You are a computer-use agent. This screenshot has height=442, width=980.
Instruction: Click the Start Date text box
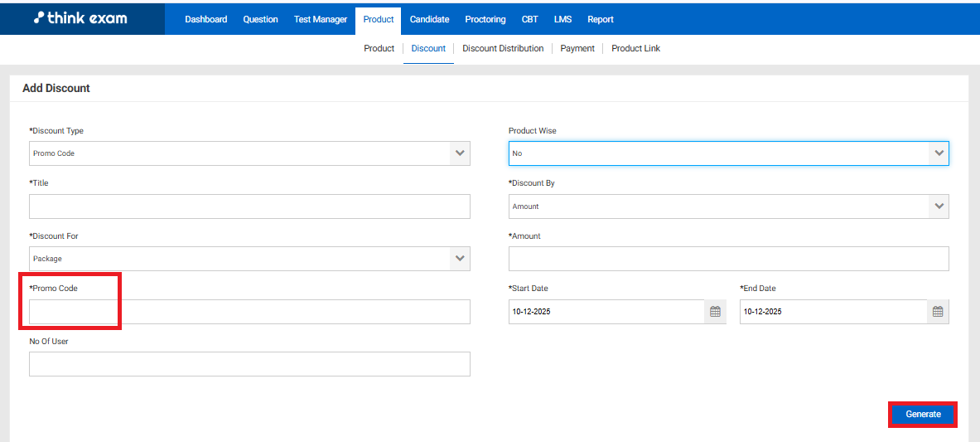[x=606, y=312]
